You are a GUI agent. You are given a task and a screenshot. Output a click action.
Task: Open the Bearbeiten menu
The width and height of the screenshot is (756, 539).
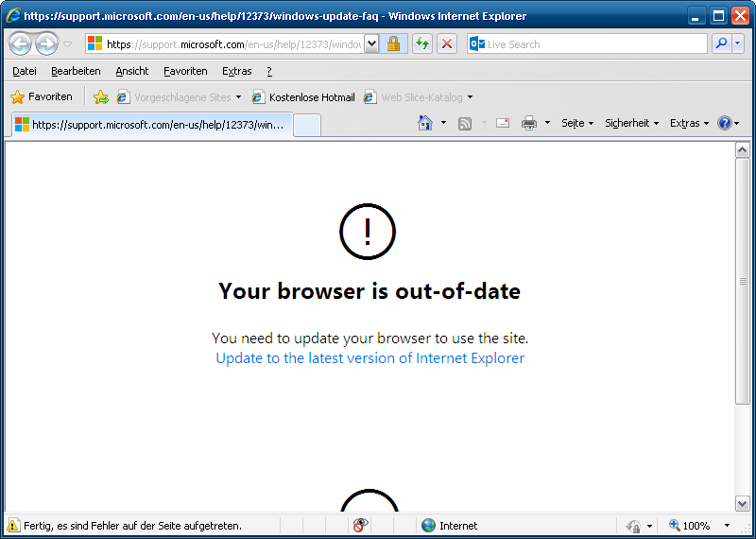point(76,72)
